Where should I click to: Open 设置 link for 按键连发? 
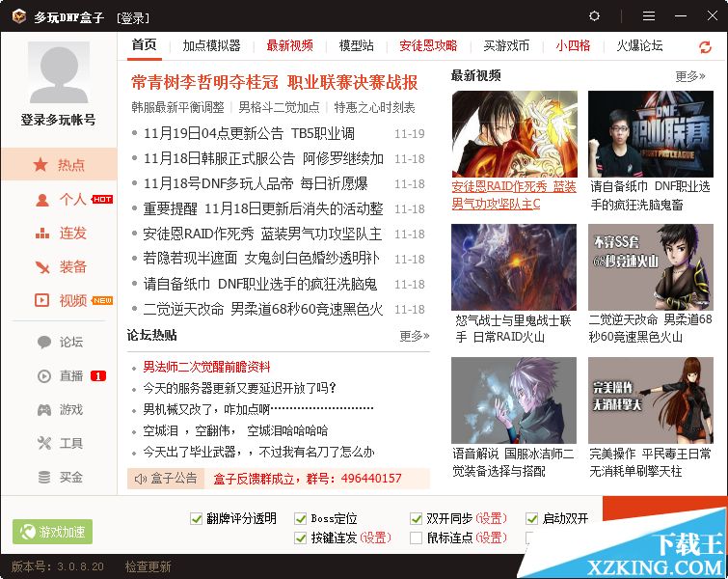(376, 538)
